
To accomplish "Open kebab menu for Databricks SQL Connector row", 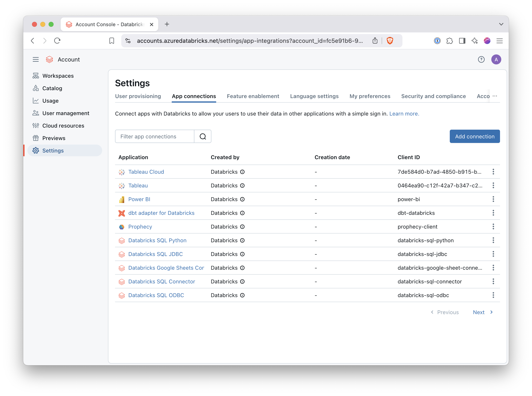I will pyautogui.click(x=493, y=282).
